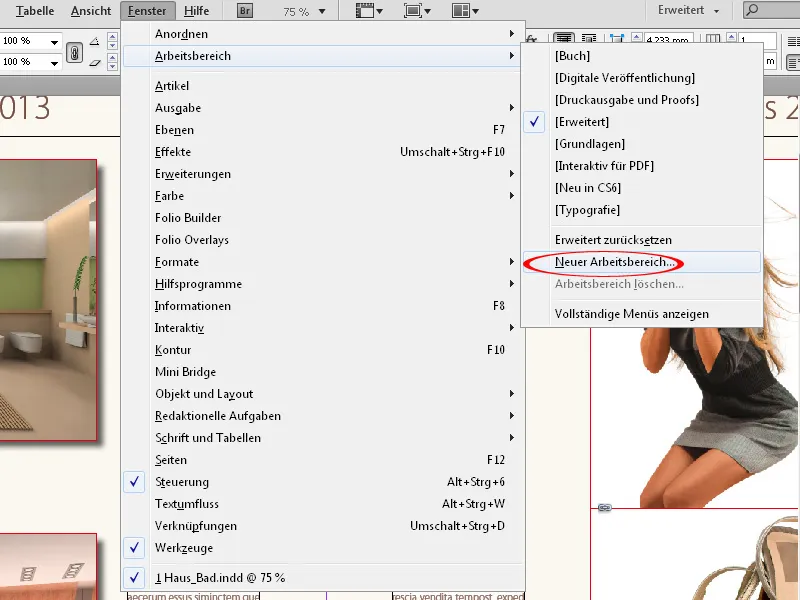Expand the Farbe submenu

tap(324, 195)
